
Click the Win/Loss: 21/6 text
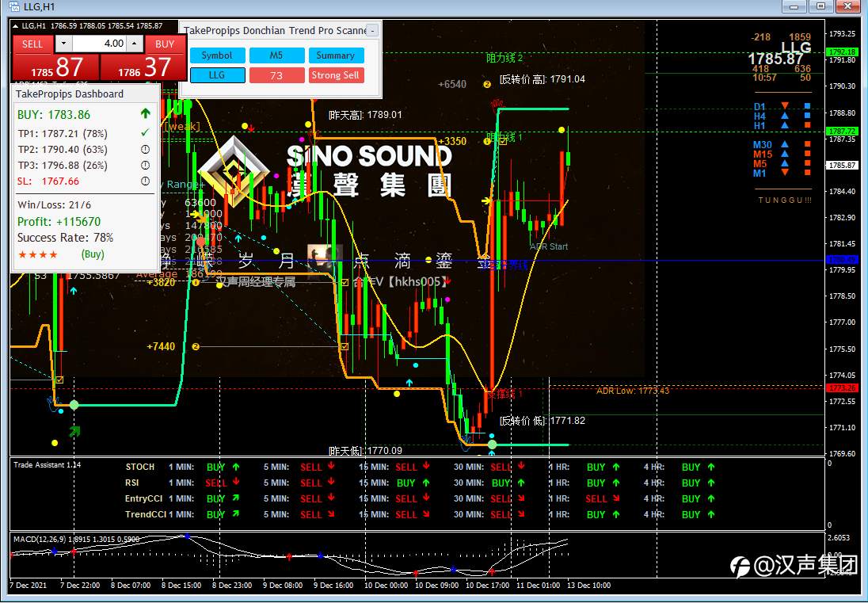(x=54, y=205)
